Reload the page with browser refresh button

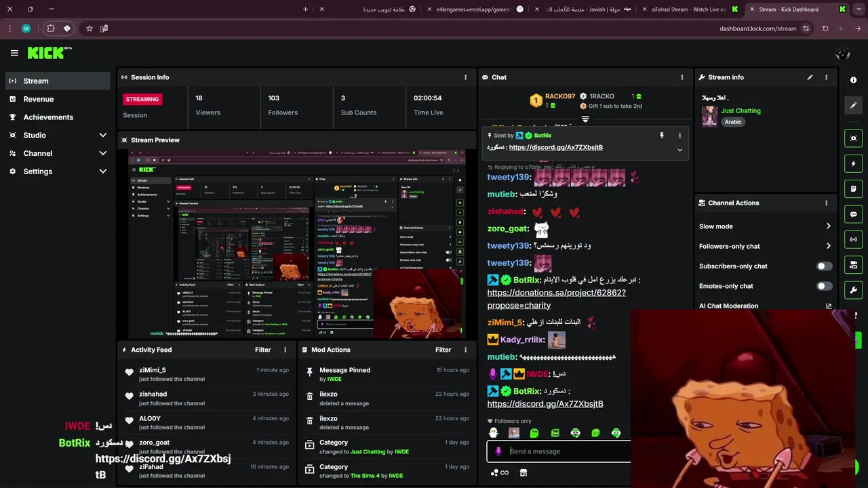click(825, 28)
